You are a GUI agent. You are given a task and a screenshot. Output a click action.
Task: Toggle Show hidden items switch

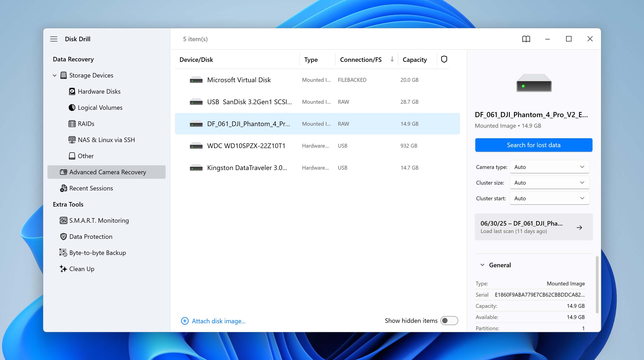pos(449,321)
